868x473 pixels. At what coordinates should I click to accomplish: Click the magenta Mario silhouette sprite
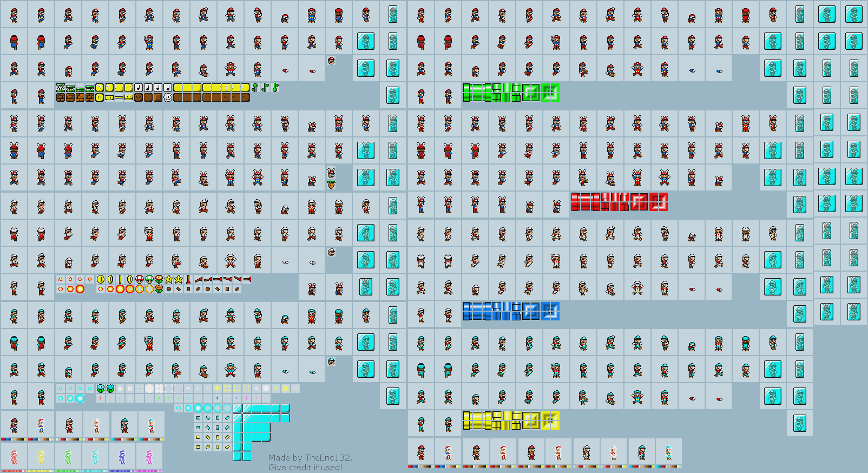coord(149,457)
